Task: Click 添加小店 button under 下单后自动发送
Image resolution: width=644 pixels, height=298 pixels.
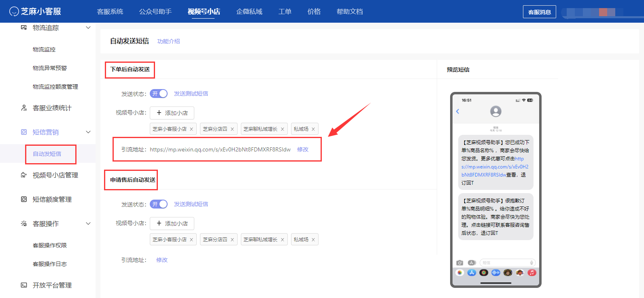Action: [172, 113]
